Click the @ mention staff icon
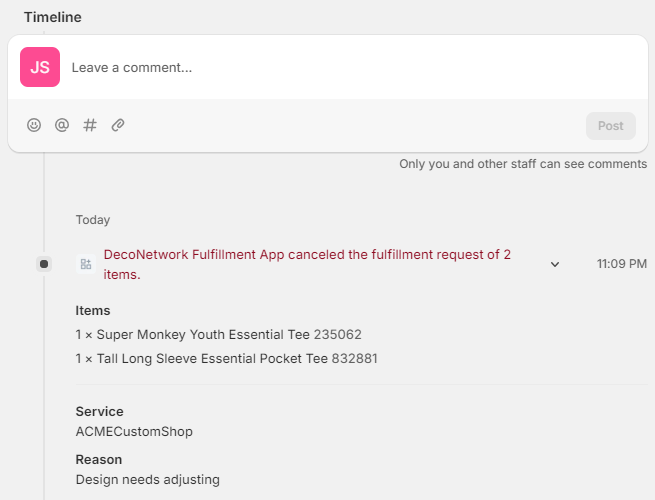Screen dimensions: 655x500 click(x=62, y=126)
